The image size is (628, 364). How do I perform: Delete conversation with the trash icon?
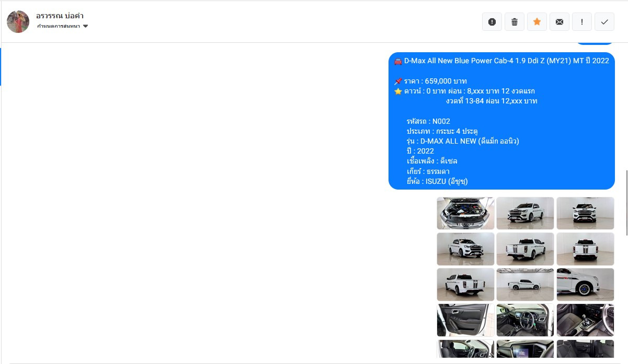click(514, 22)
